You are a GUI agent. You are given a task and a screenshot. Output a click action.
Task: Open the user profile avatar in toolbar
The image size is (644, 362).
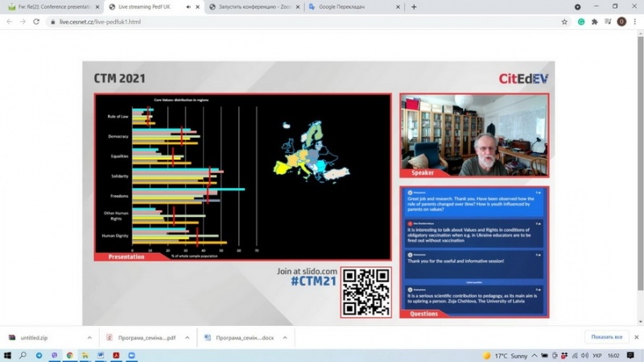pos(621,22)
